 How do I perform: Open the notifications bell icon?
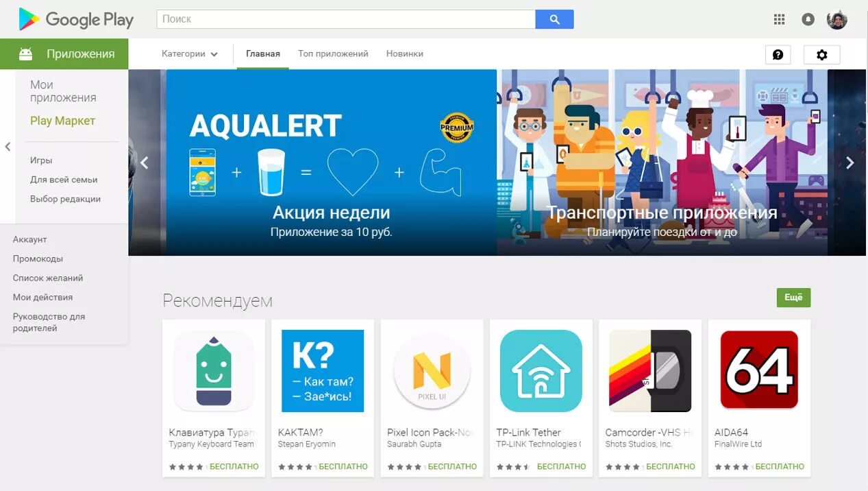pyautogui.click(x=808, y=19)
